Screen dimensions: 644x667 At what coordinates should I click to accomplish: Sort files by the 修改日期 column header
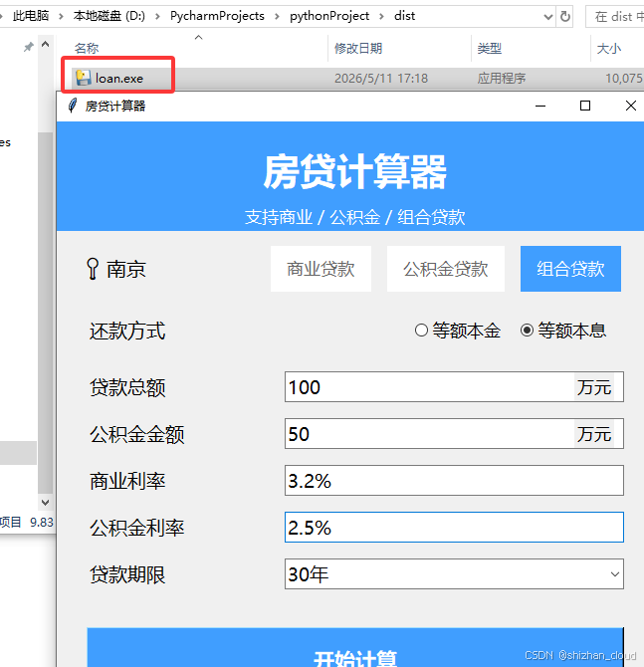[358, 48]
